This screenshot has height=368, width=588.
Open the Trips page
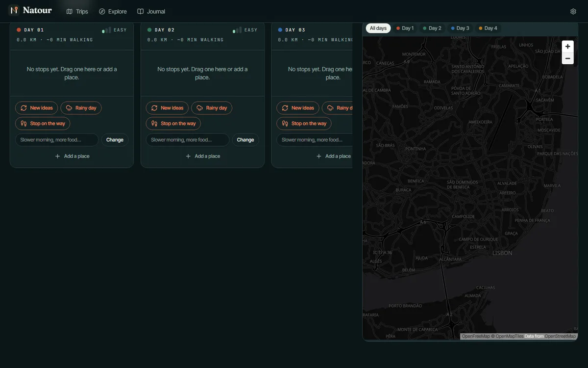pos(77,11)
